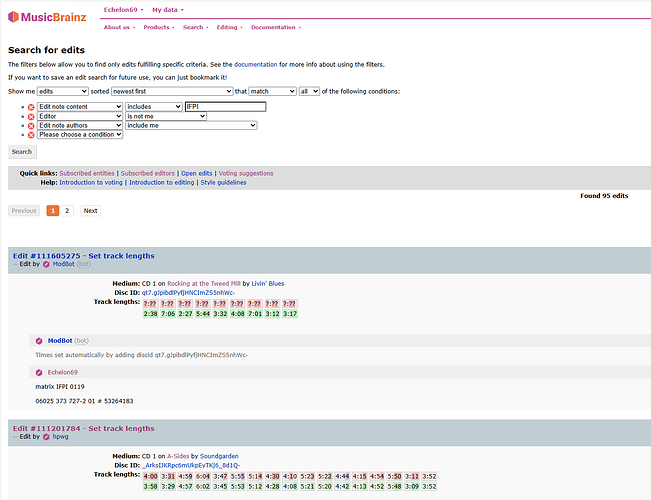This screenshot has height=500, width=651.
Task: Click hpwg editor avatar icon
Action: 46,437
